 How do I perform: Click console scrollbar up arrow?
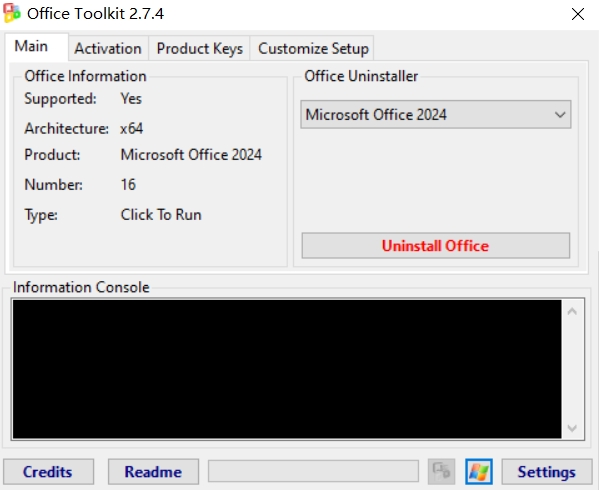click(x=572, y=311)
